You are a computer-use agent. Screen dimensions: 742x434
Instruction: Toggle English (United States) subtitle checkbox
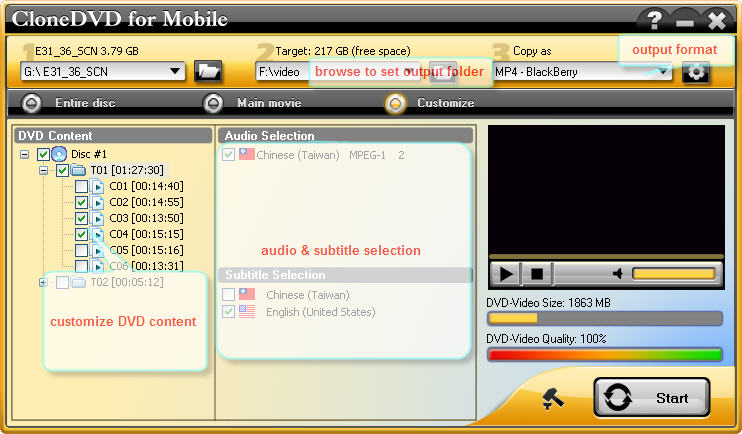pyautogui.click(x=229, y=311)
